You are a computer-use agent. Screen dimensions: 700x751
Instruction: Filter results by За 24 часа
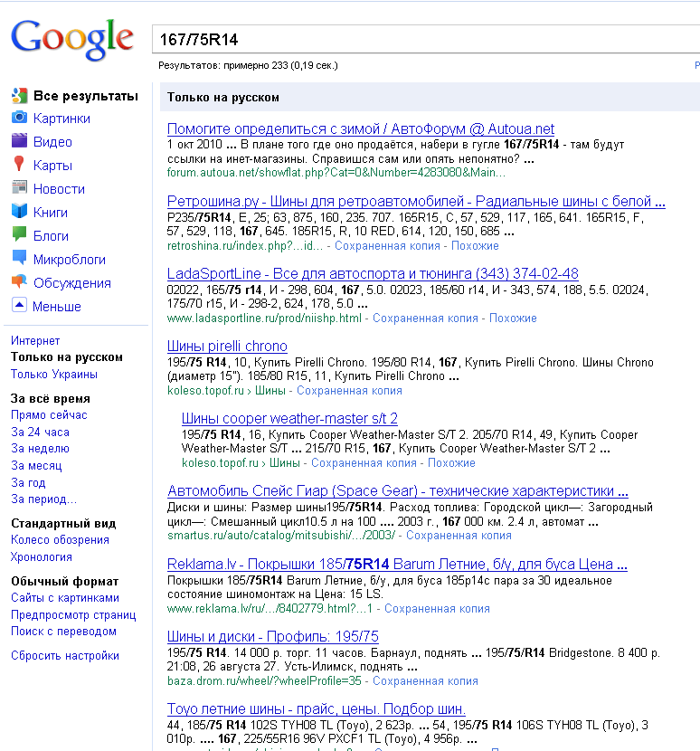[x=40, y=432]
